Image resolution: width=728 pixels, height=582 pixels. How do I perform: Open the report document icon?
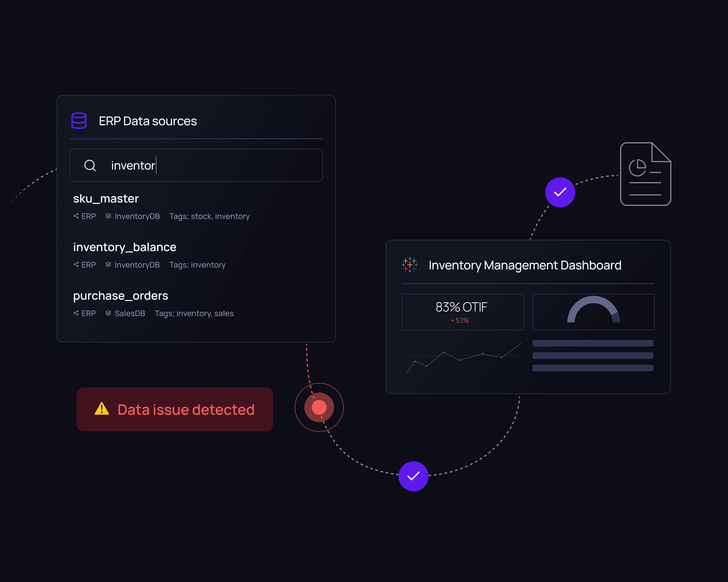(x=645, y=174)
